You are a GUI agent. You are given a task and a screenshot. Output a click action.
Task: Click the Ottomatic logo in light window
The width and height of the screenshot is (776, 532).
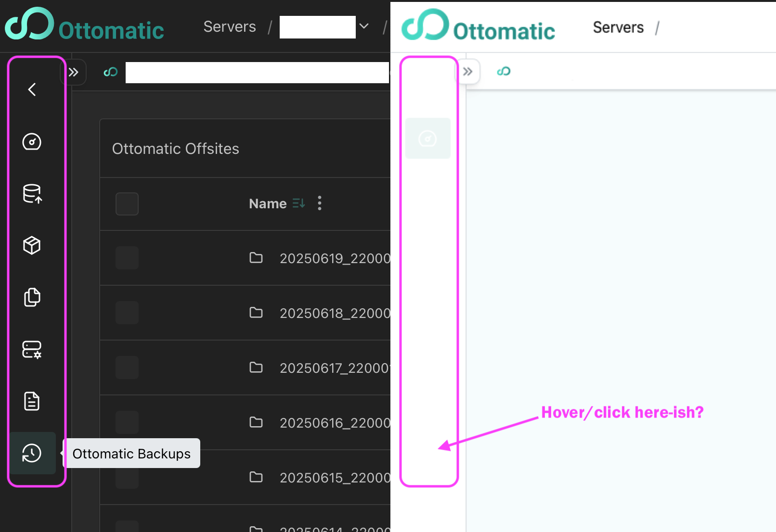[478, 25]
